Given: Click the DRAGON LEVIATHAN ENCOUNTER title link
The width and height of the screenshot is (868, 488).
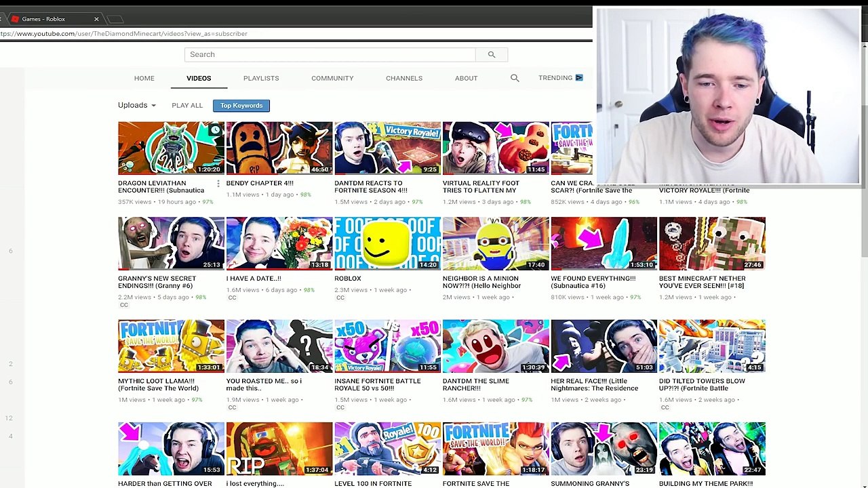Looking at the screenshot, I should tap(161, 187).
